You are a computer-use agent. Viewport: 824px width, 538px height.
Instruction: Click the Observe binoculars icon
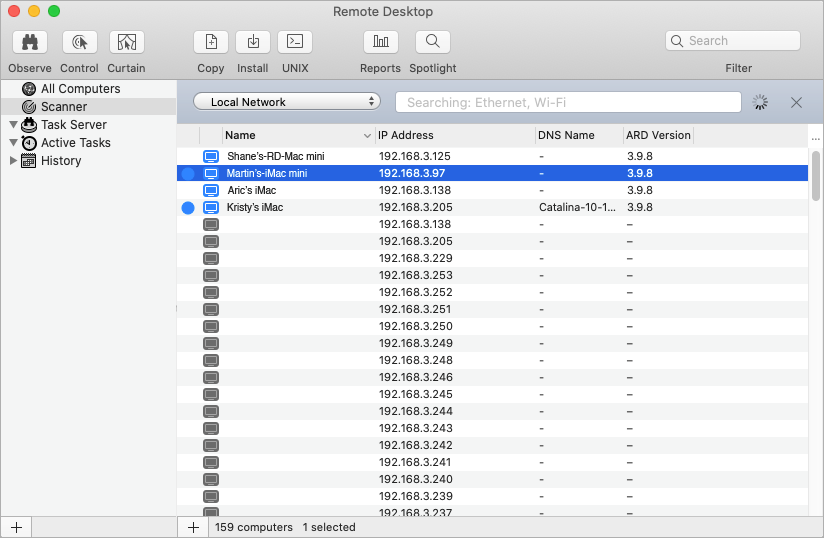click(30, 42)
